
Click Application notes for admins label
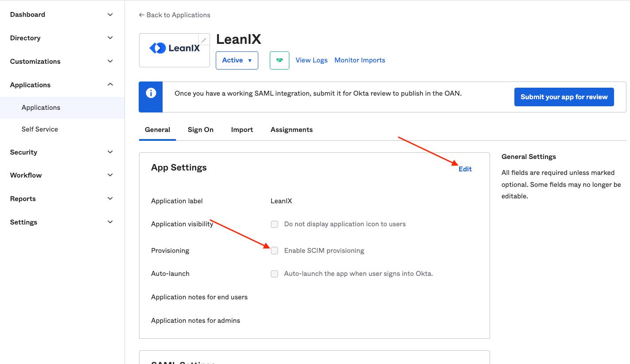[x=195, y=321]
